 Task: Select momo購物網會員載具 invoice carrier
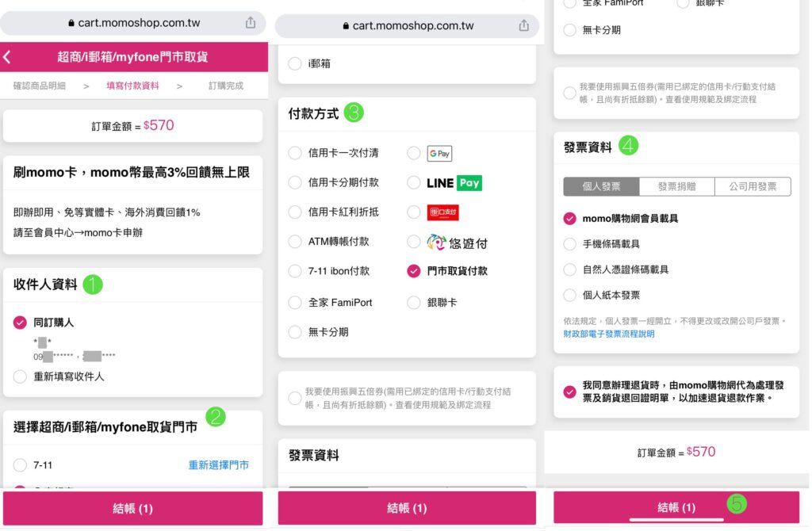click(569, 219)
